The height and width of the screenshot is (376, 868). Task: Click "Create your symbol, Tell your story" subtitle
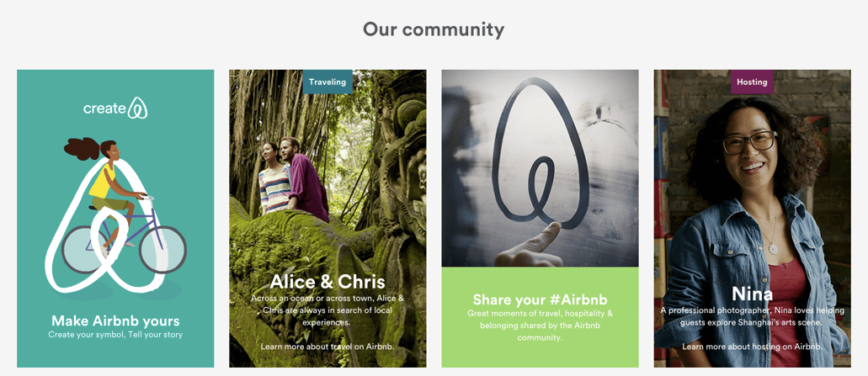click(115, 335)
